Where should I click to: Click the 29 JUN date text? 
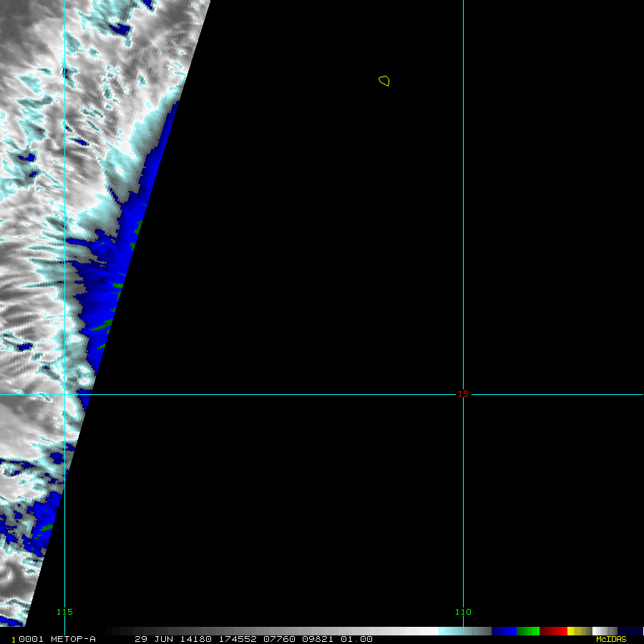[x=154, y=639]
